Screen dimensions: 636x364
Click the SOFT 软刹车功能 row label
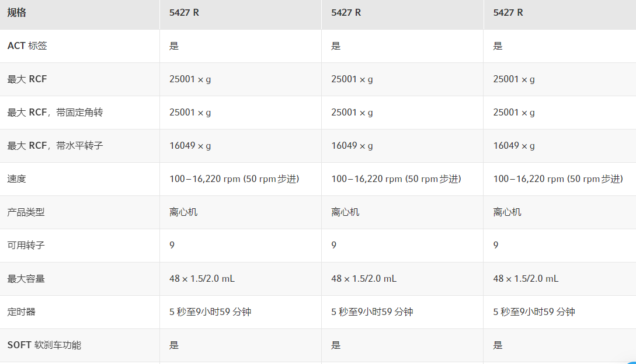click(44, 345)
